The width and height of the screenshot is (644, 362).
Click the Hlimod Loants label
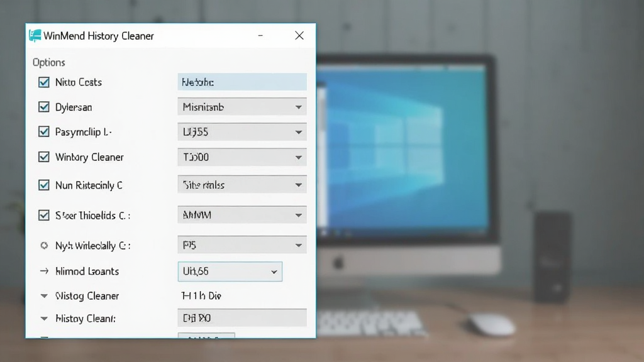click(x=87, y=271)
